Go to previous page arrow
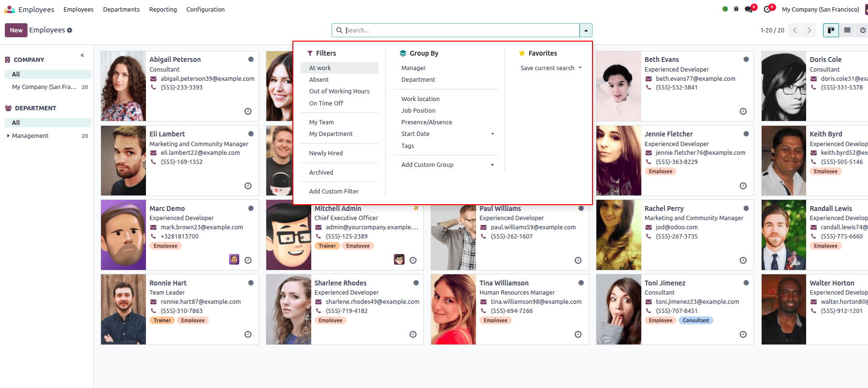This screenshot has height=388, width=868. 795,30
